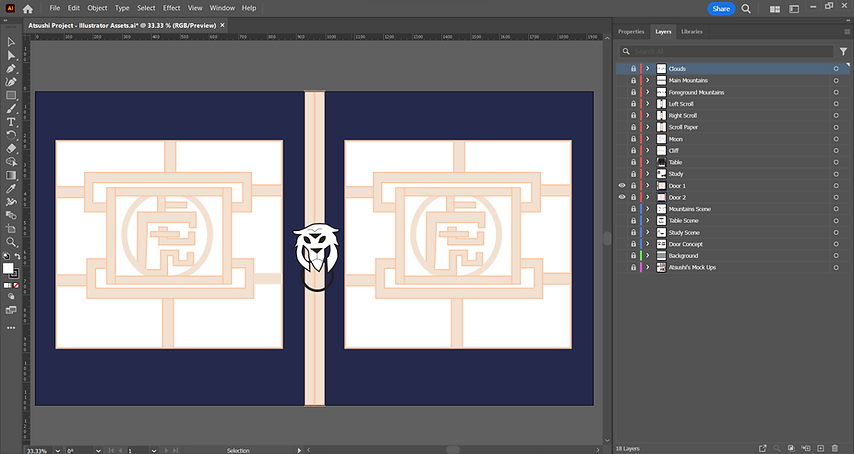Viewport: 854px width, 454px height.
Task: Select the Rectangle tool
Action: tap(11, 95)
